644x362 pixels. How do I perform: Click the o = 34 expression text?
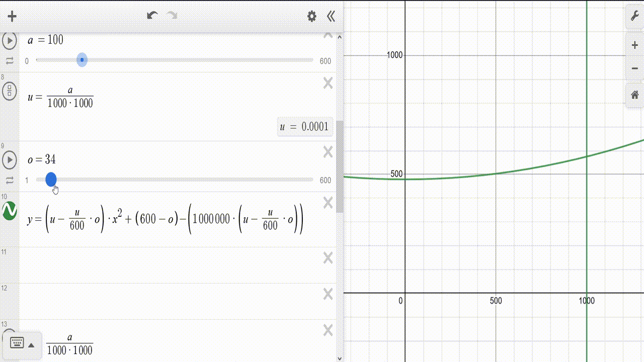click(x=42, y=160)
